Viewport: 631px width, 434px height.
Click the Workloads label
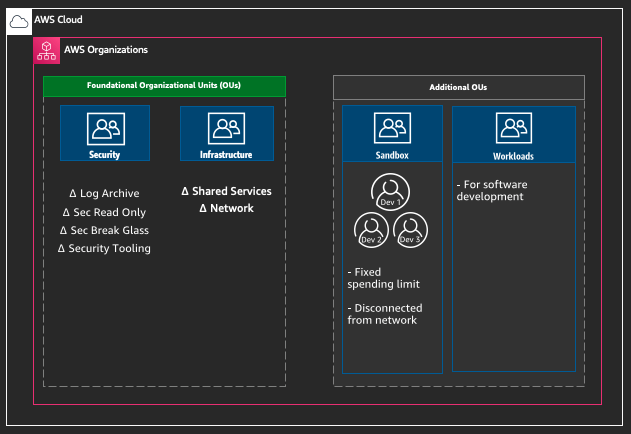click(x=513, y=156)
